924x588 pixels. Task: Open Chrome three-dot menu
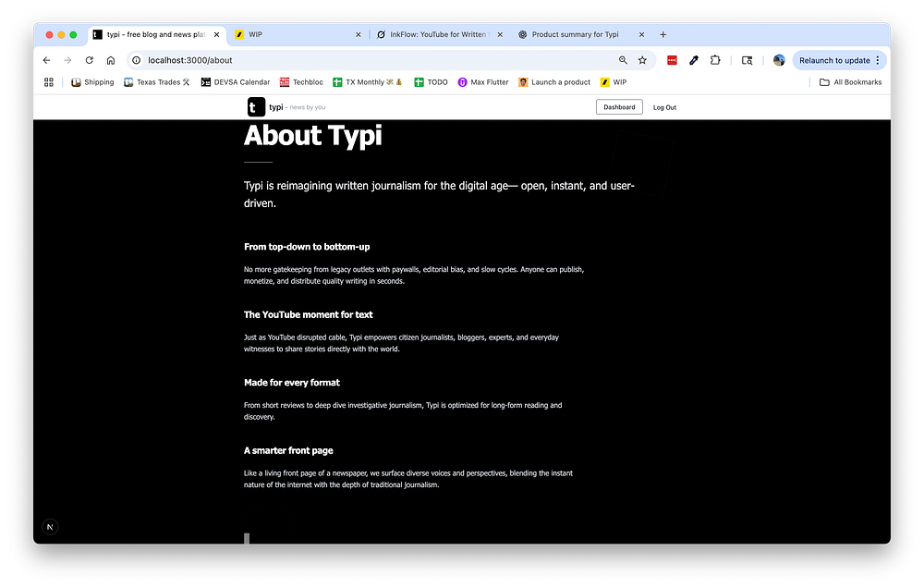878,60
